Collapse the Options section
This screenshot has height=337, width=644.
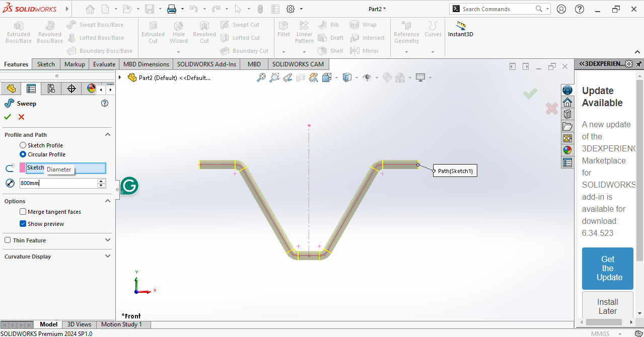[108, 201]
